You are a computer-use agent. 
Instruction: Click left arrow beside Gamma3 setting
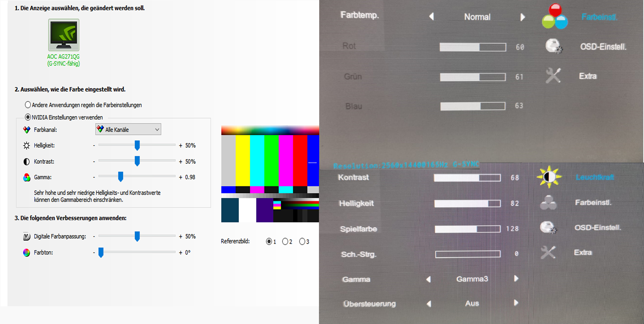point(428,279)
